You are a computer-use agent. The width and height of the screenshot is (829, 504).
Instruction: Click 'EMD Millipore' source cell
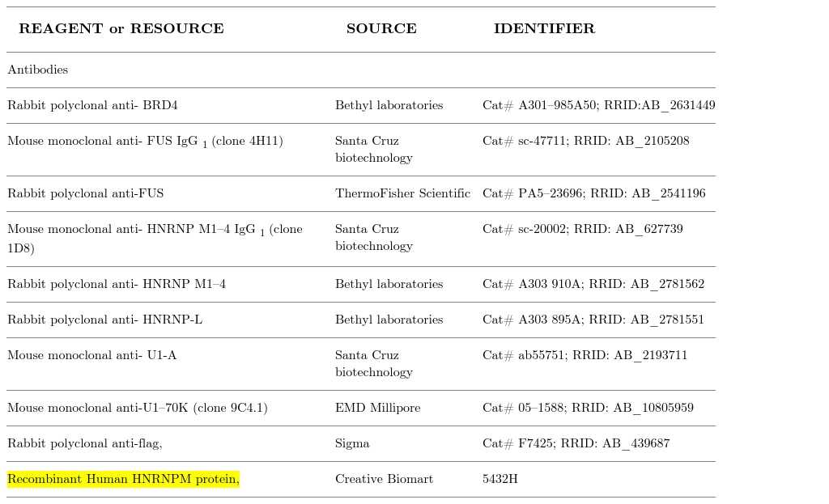coord(378,407)
